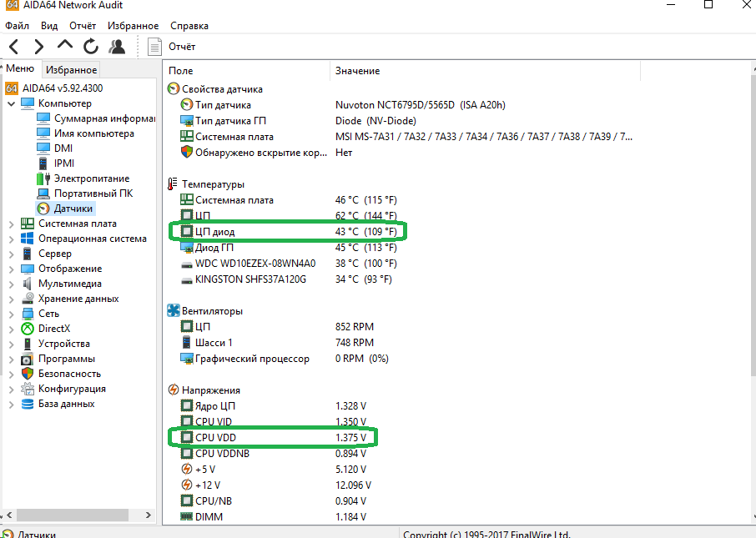The height and width of the screenshot is (538, 756).
Task: Expand the Системная плата tree node
Action: click(11, 224)
